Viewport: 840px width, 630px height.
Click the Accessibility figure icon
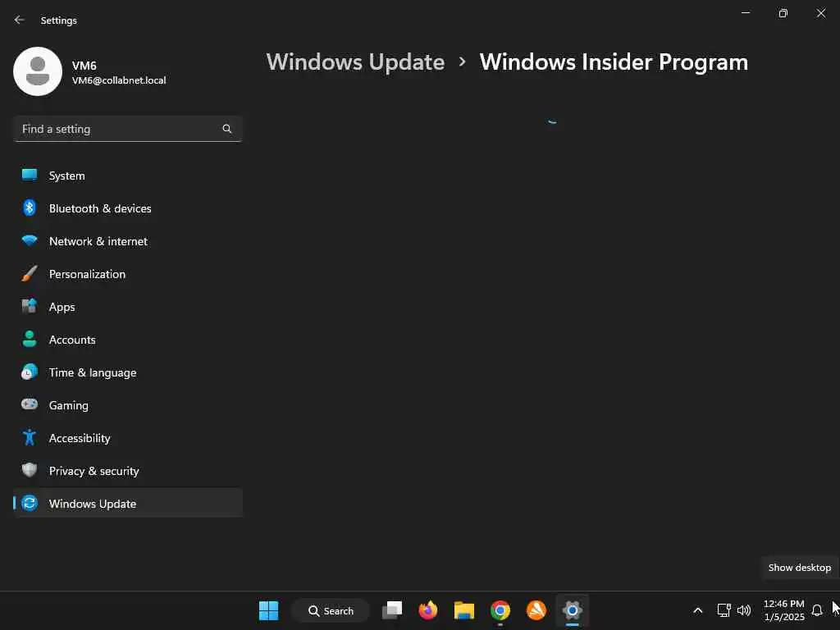click(x=30, y=437)
